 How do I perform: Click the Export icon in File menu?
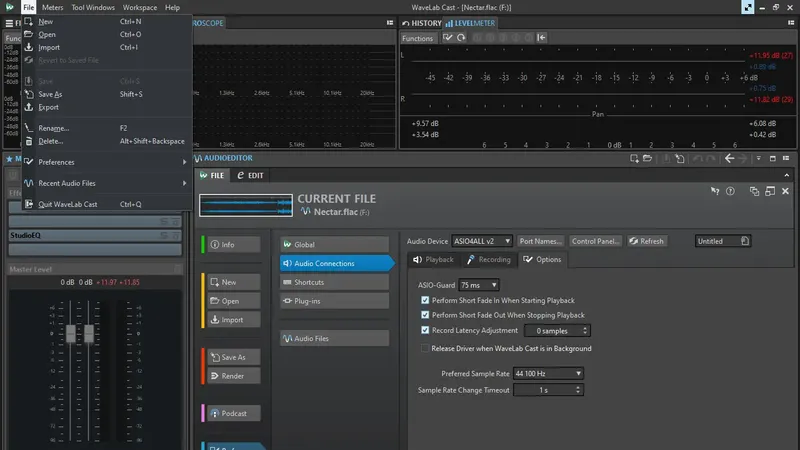click(x=29, y=107)
